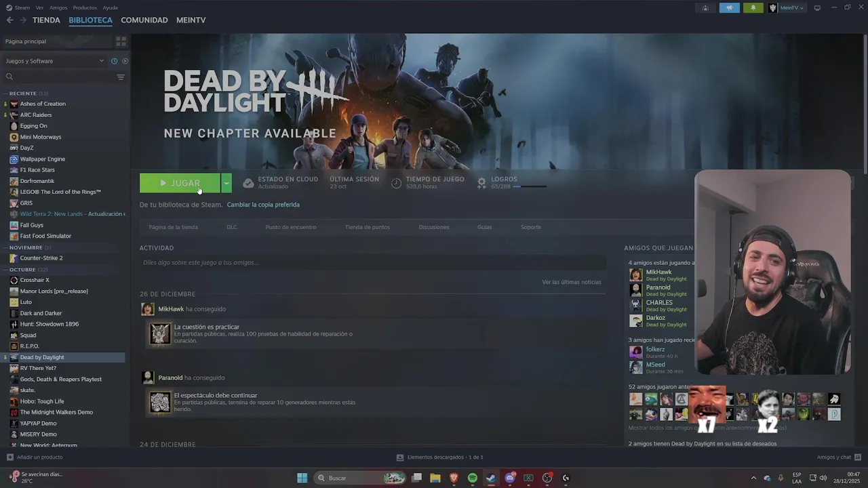Open MikHawk's avatar in the activity feed
This screenshot has width=868, height=488.
(x=147, y=309)
